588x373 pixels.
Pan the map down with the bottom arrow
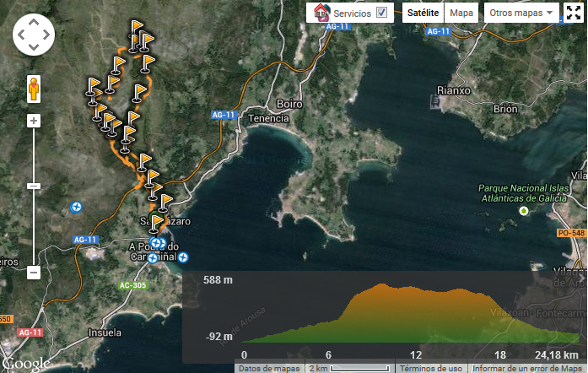[34, 47]
